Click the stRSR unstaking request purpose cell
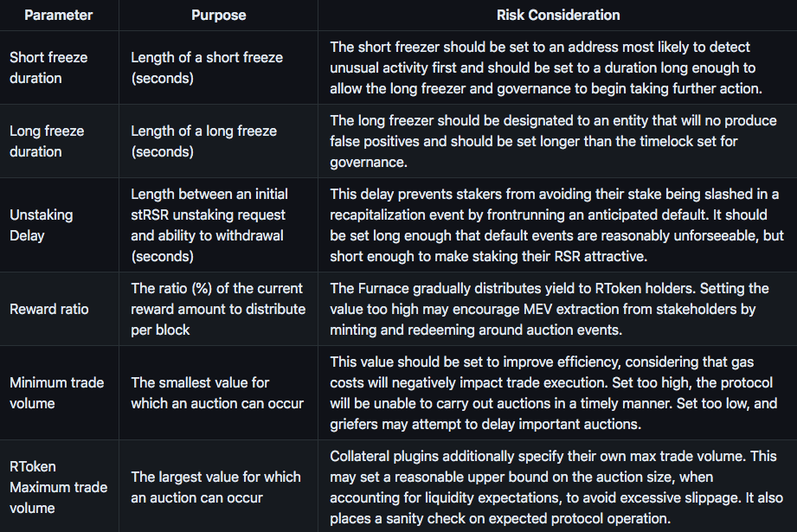 click(x=209, y=225)
